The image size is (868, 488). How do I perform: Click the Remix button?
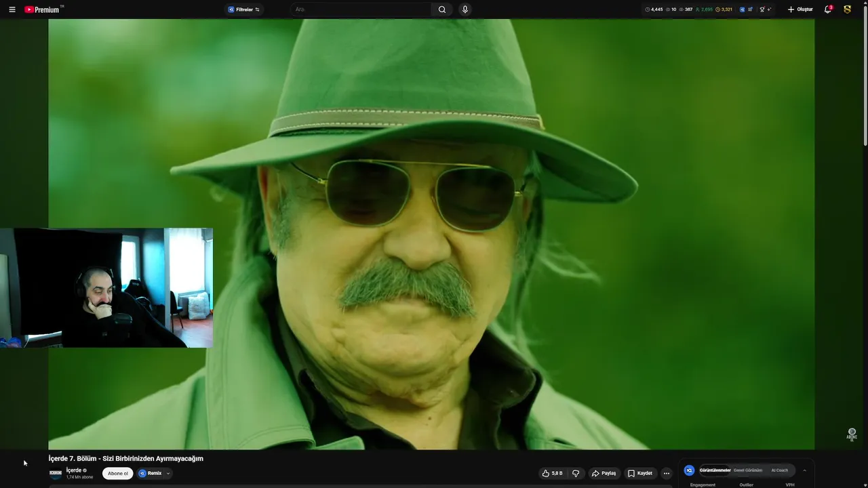coord(151,473)
